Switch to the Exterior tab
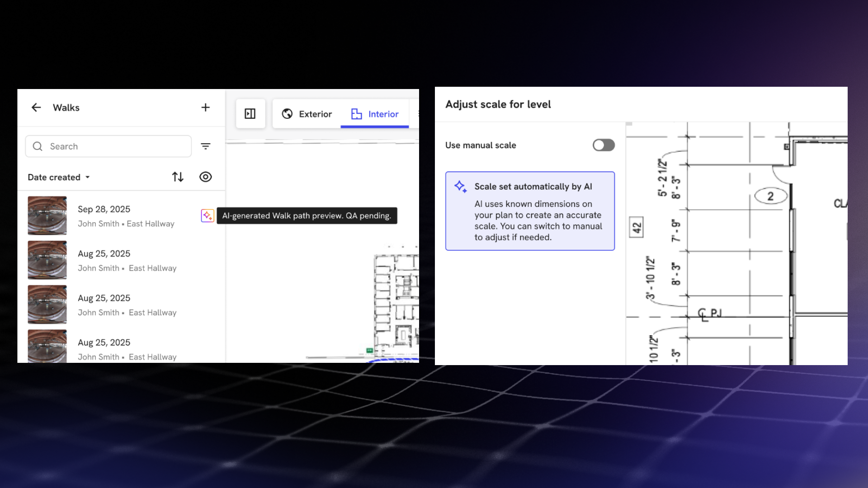 (307, 114)
